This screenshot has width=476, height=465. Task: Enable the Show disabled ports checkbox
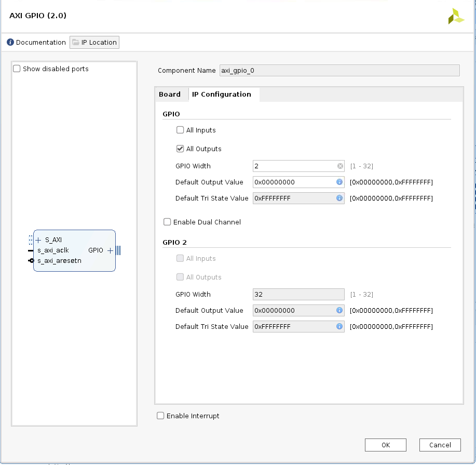pos(17,69)
